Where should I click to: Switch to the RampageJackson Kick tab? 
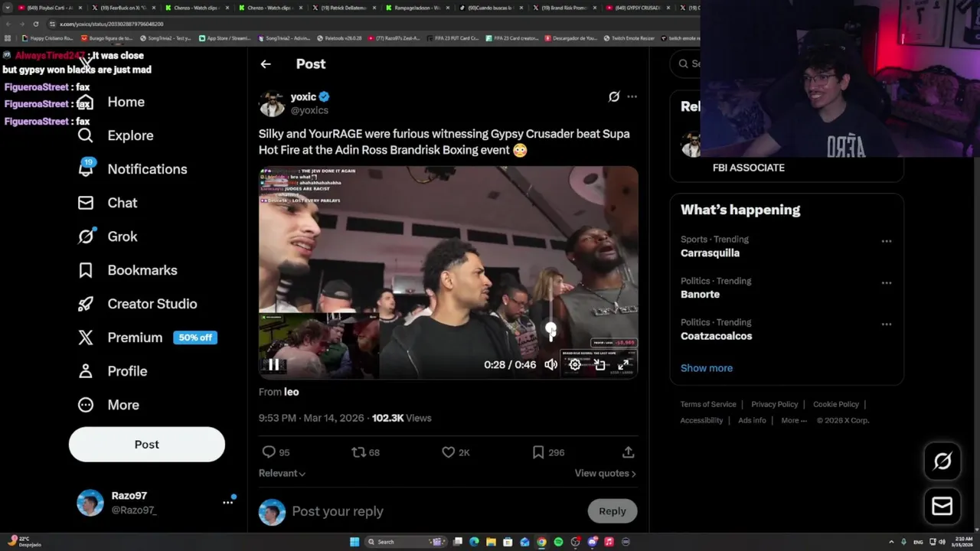click(x=418, y=8)
